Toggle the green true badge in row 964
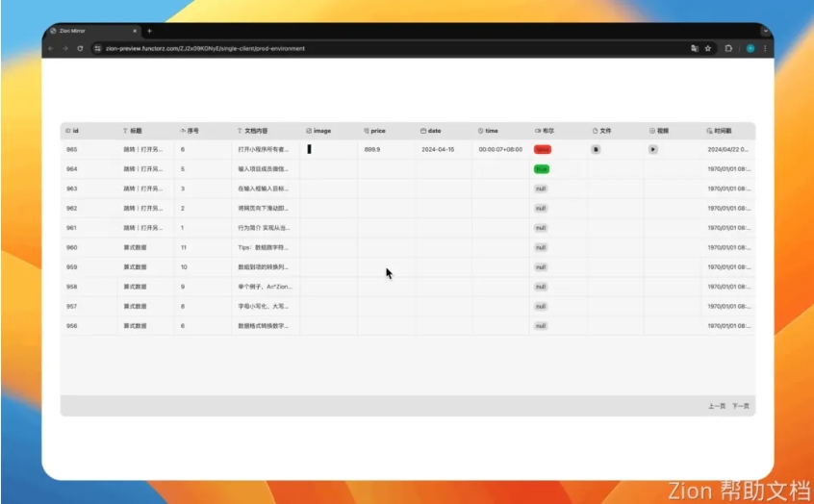814x504 pixels. point(542,169)
